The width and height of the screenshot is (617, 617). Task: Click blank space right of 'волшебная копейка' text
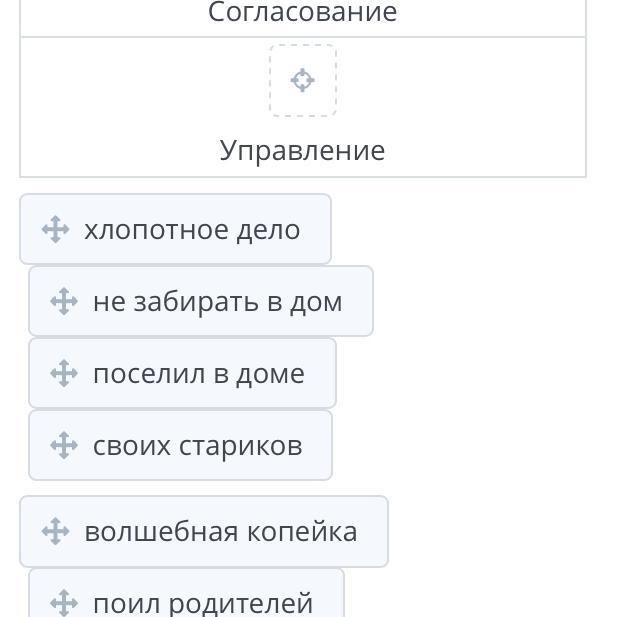[x=373, y=531]
